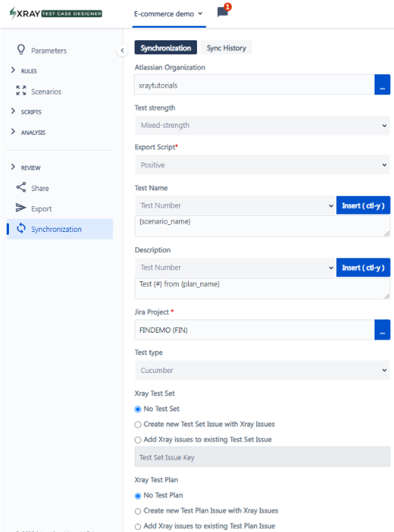
Task: Open the E-commerce demo project menu
Action: click(169, 14)
